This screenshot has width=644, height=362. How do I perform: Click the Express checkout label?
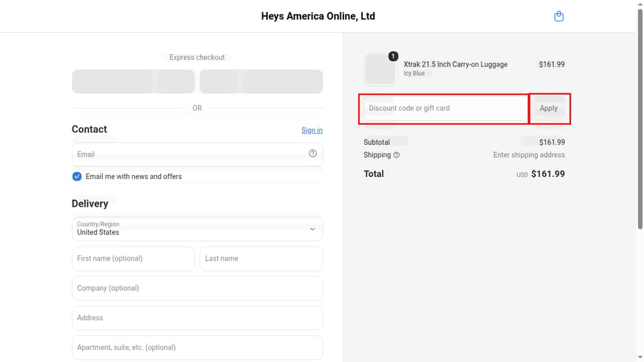click(197, 58)
